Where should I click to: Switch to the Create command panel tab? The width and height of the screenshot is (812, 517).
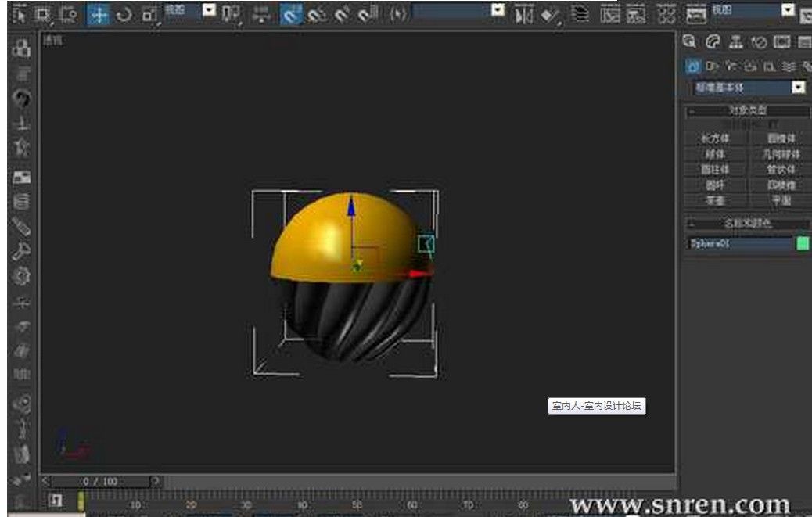click(688, 41)
